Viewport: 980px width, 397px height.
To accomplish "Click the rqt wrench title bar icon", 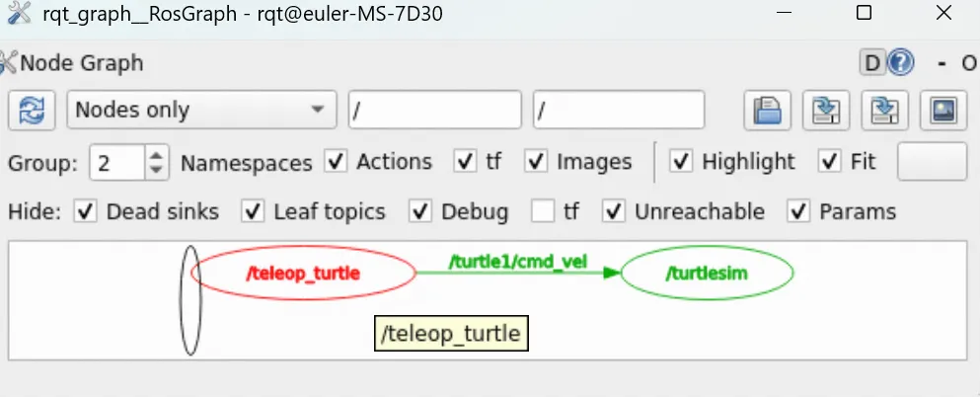I will click(18, 13).
